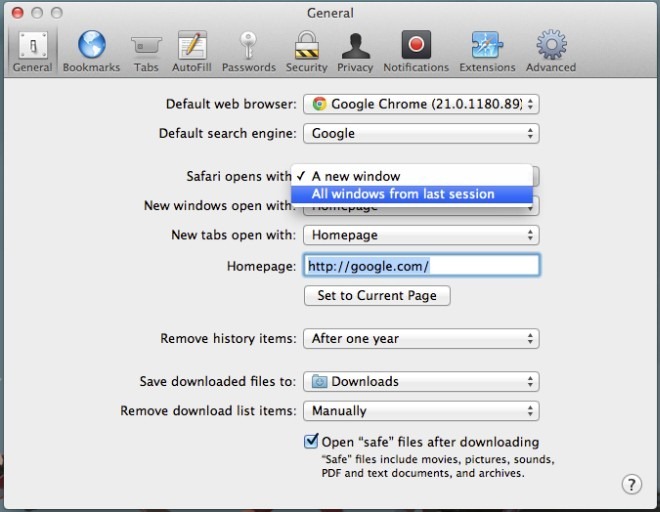Image resolution: width=660 pixels, height=512 pixels.
Task: Open the New tabs open with dropdown
Action: click(421, 235)
